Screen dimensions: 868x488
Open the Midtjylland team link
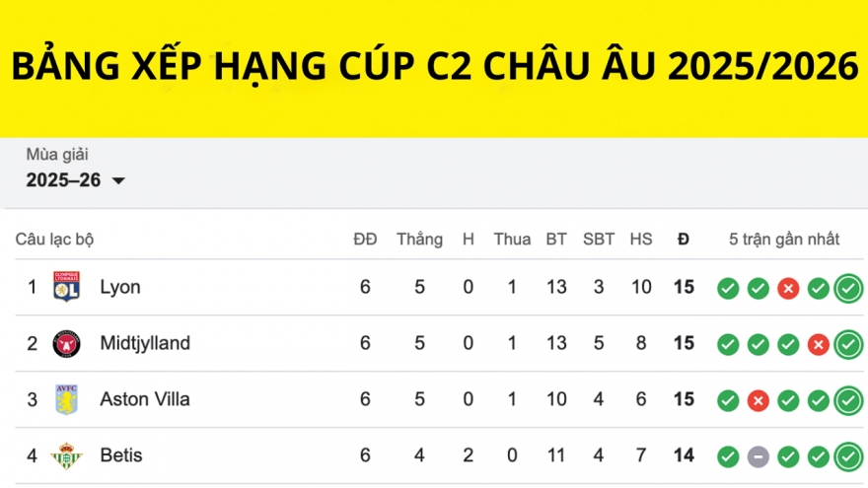[x=145, y=343]
